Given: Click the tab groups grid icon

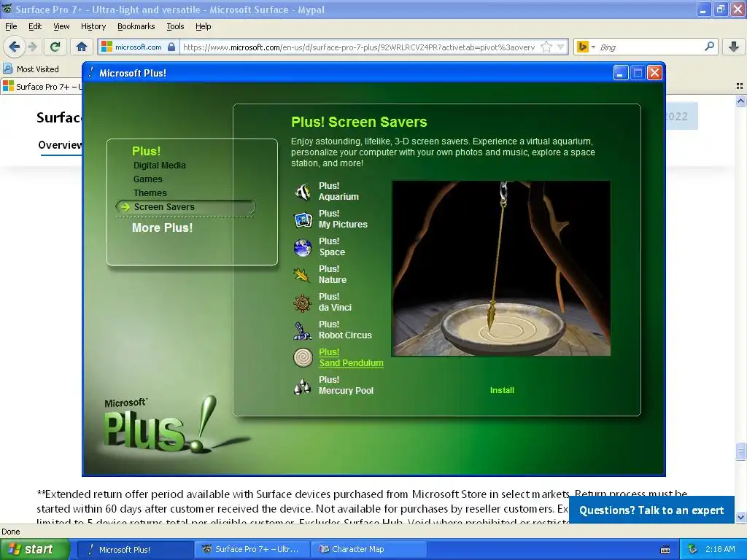Looking at the screenshot, I should click(740, 86).
